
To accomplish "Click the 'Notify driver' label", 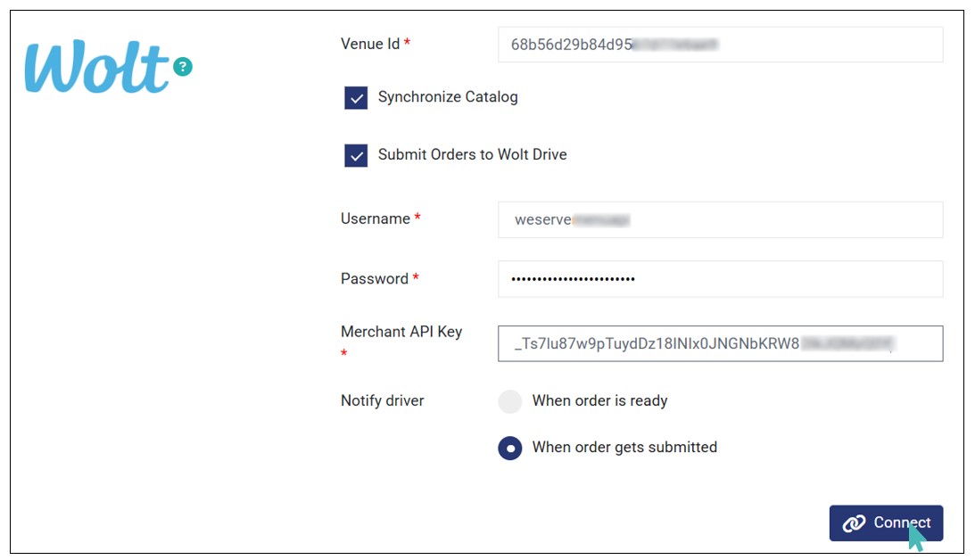I will click(x=382, y=401).
